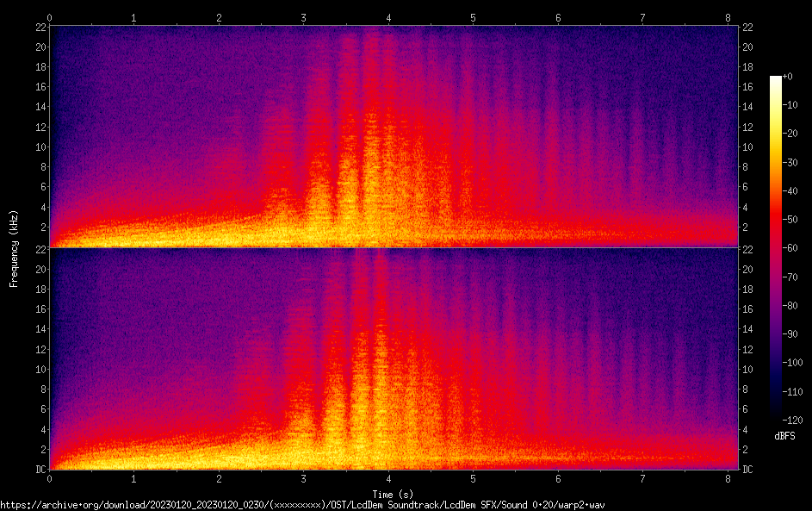Pick the 8 second mark on the bottom time axis
Screen dimensions: 812x511
pos(728,478)
